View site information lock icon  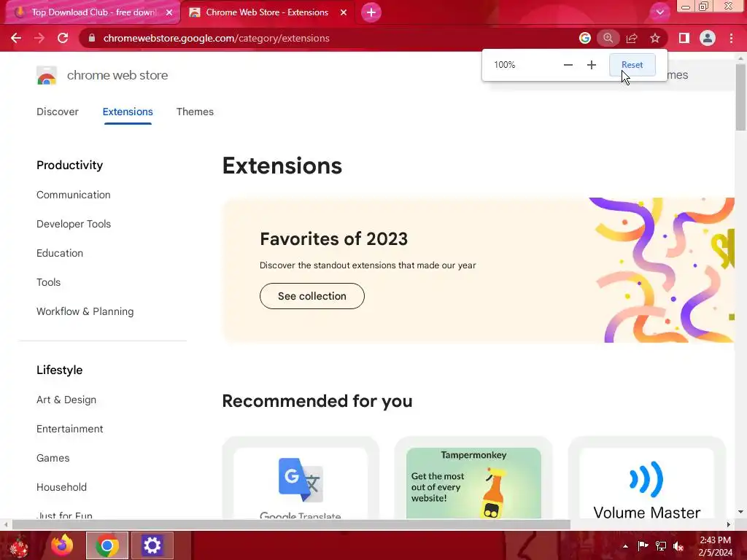coord(92,38)
